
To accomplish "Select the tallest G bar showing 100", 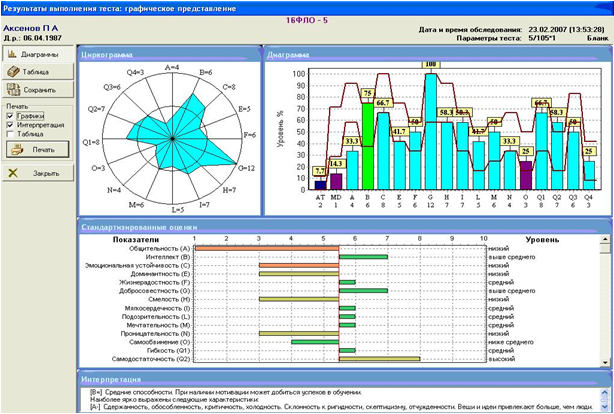I will pos(431,132).
